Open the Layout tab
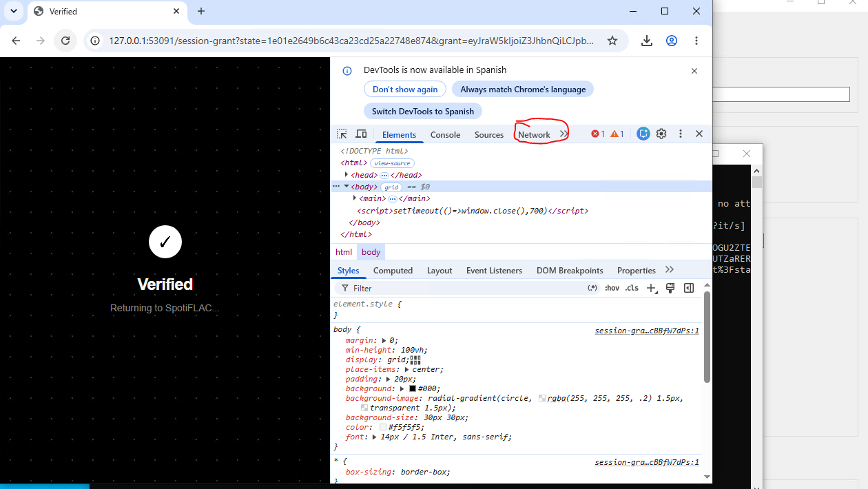 pyautogui.click(x=440, y=271)
